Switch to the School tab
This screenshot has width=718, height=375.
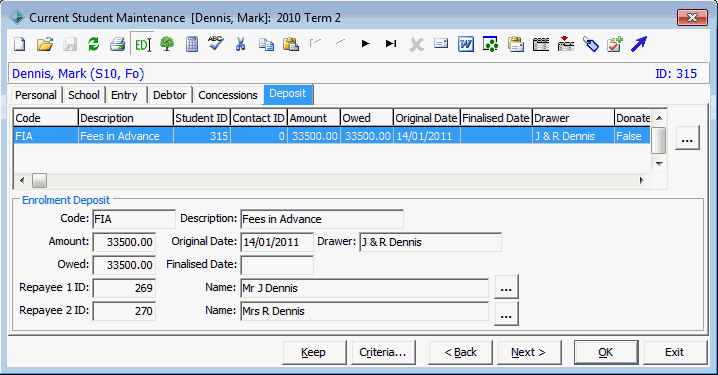pos(84,95)
